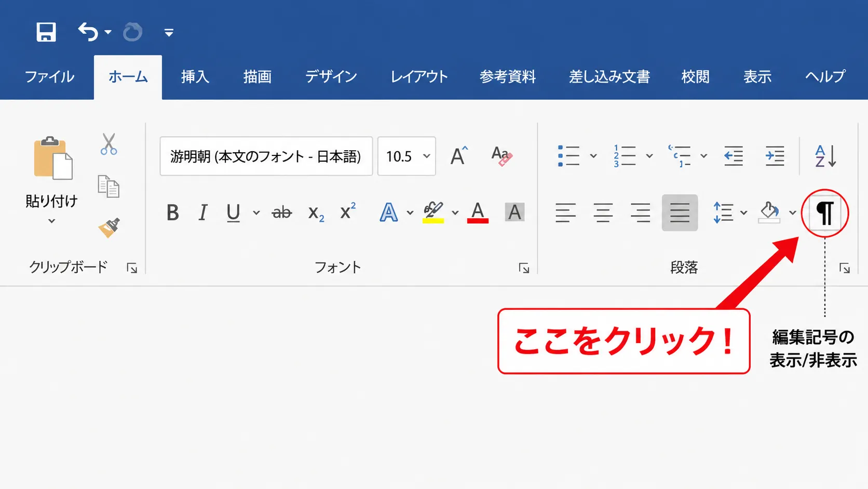The height and width of the screenshot is (489, 868).
Task: Open the フォント dialog launcher
Action: pyautogui.click(x=524, y=268)
